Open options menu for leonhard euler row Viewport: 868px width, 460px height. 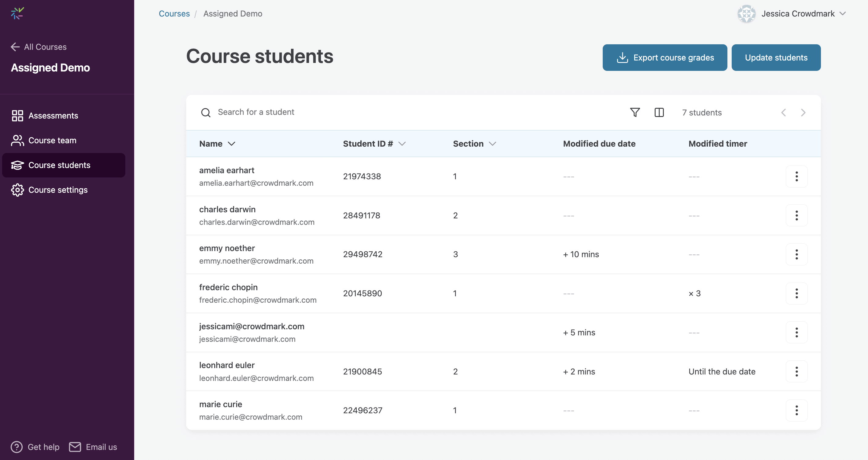coord(796,371)
